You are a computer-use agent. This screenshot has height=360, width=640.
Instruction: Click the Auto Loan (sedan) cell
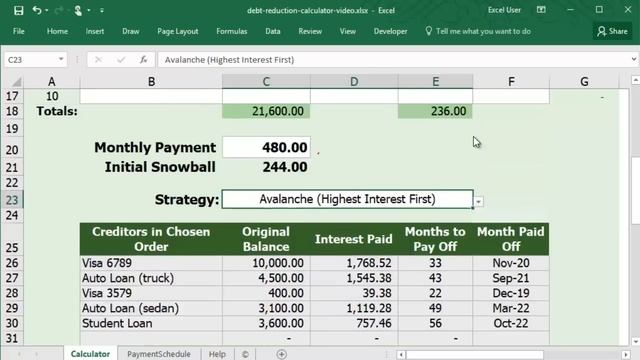pyautogui.click(x=151, y=308)
